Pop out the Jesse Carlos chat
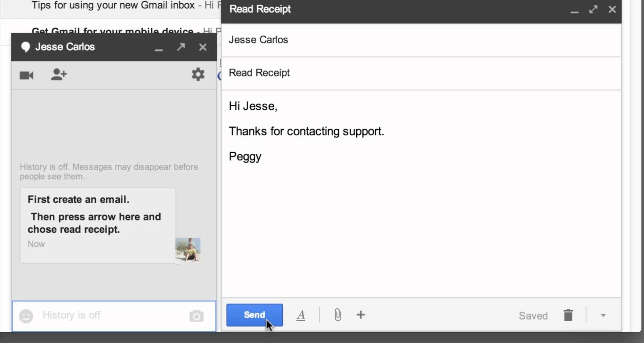The image size is (644, 343). point(181,47)
